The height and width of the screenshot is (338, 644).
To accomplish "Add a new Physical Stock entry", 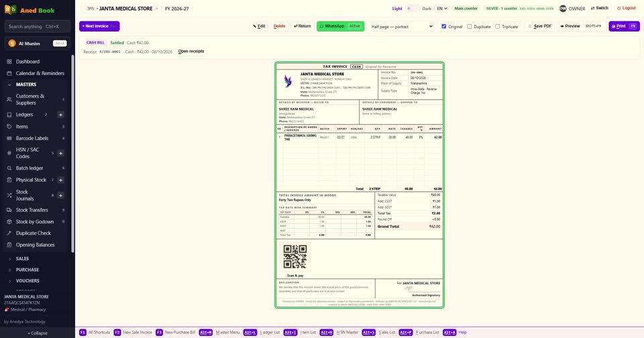I will point(60,180).
